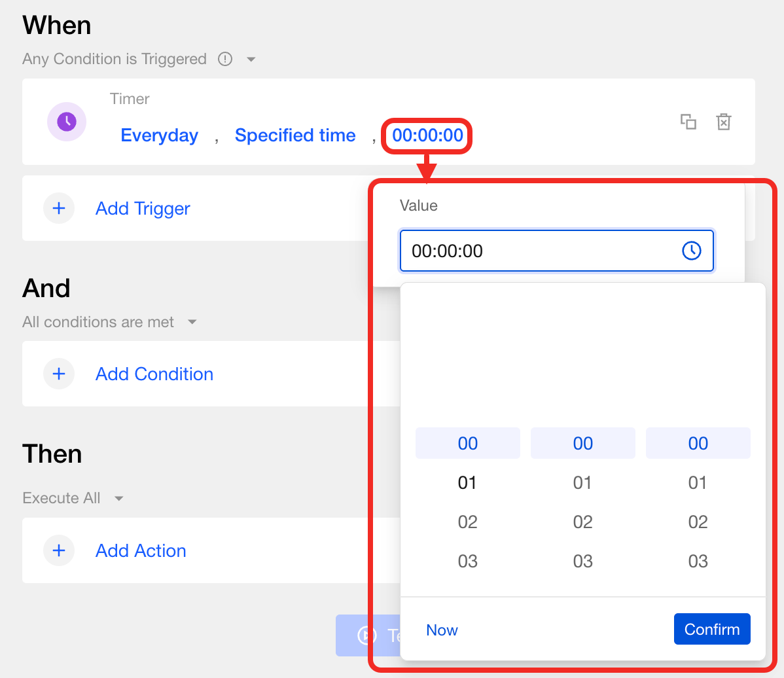Click plus icon next to Add Action

[x=59, y=550]
